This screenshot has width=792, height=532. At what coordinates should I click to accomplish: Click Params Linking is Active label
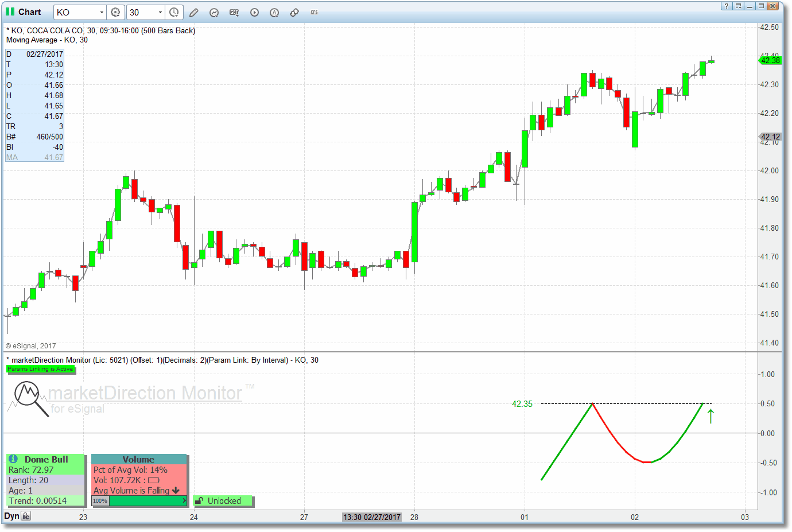(x=40, y=369)
